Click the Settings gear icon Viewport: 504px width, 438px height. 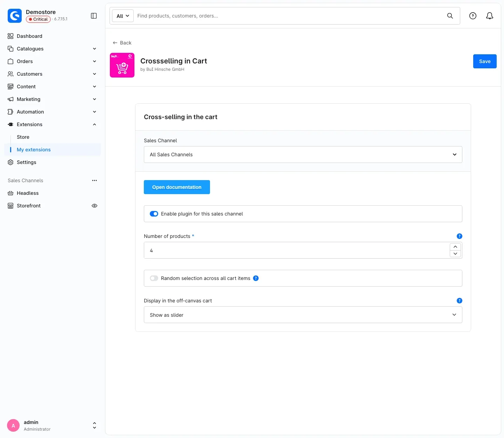[x=10, y=162]
